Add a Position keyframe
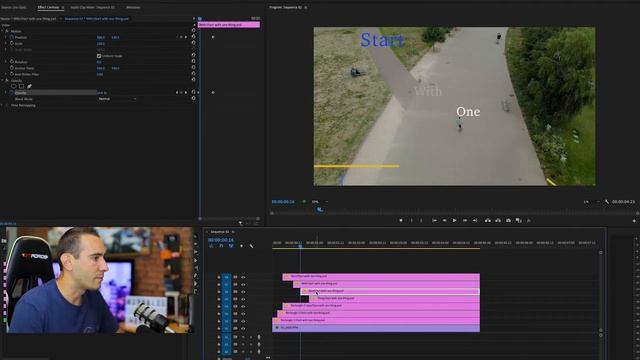This screenshot has height=360, width=640. pos(182,37)
